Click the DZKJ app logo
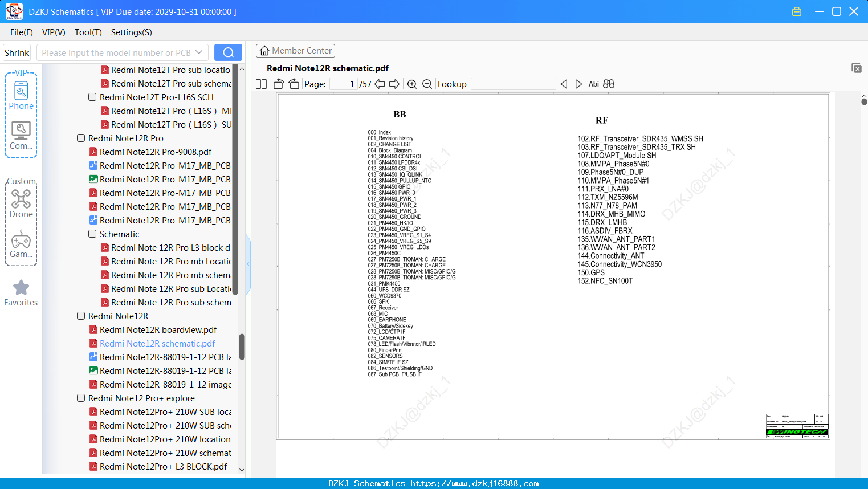The height and width of the screenshot is (489, 868). click(x=14, y=11)
